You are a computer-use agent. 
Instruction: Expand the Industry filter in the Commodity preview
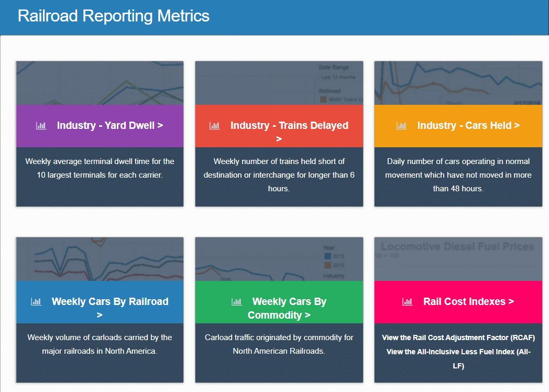tap(334, 275)
